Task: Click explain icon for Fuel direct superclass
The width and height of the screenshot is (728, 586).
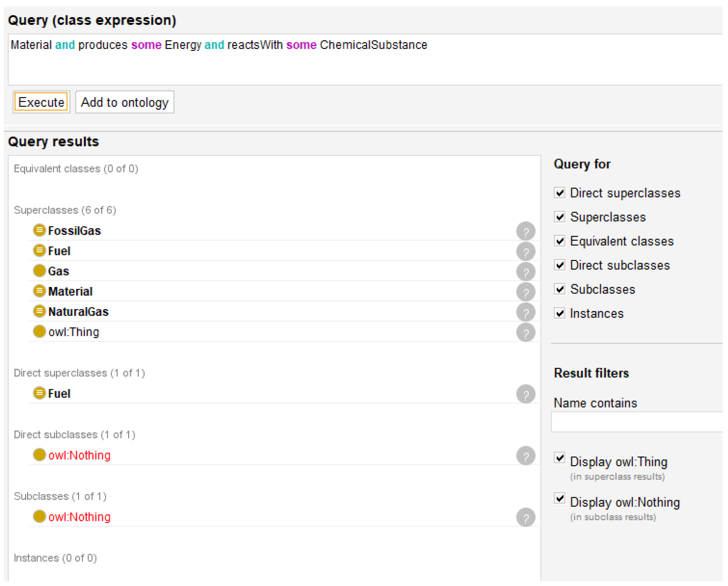Action: 525,394
